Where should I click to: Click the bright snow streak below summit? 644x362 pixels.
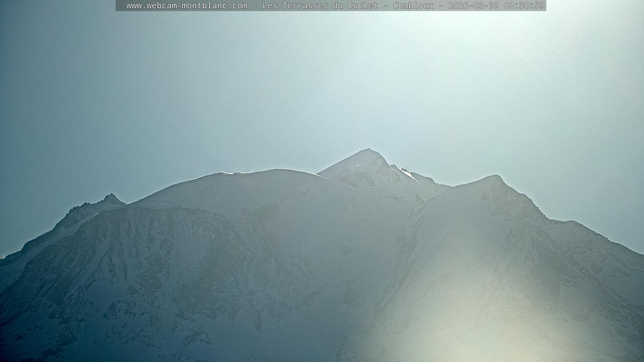409,174
